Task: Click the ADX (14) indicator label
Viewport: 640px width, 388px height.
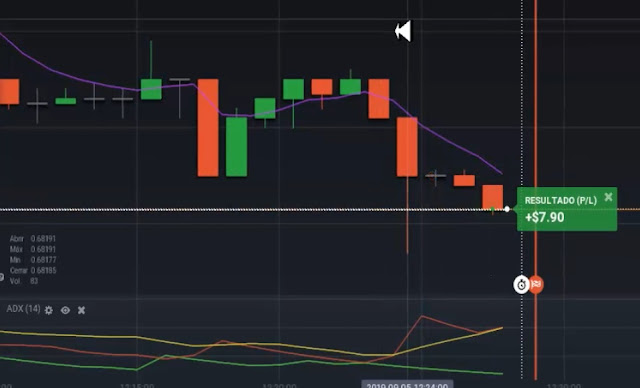Action: coord(23,309)
